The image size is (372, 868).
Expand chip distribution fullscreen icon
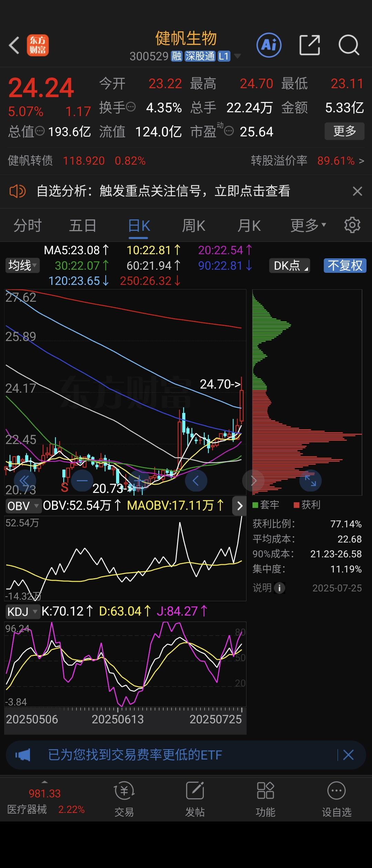[310, 480]
